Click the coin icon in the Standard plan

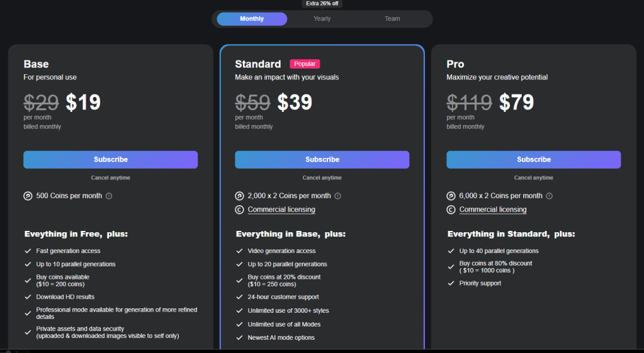239,196
